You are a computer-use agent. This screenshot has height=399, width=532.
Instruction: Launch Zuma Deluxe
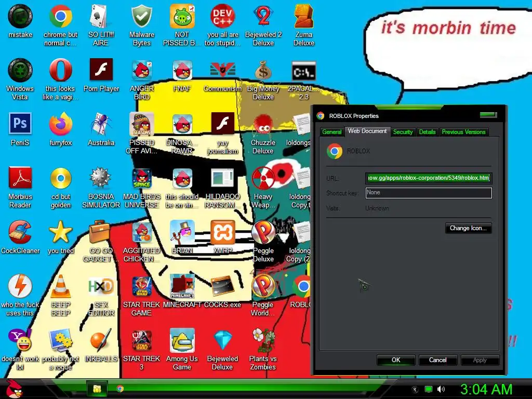point(303,16)
